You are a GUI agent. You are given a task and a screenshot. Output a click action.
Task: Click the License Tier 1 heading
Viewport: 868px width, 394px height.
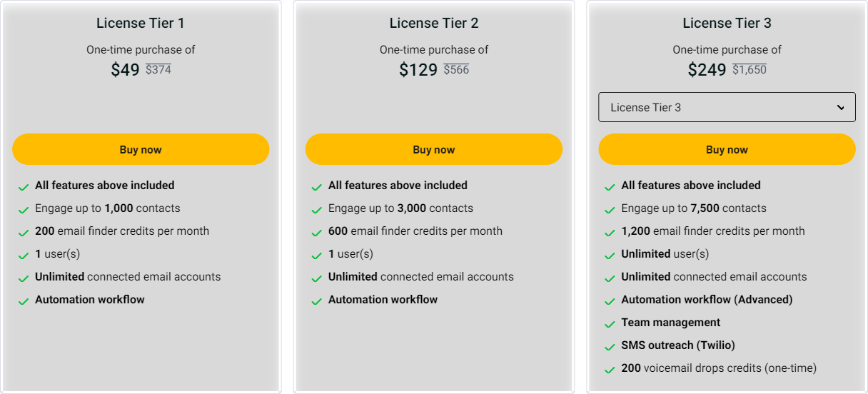click(x=141, y=24)
